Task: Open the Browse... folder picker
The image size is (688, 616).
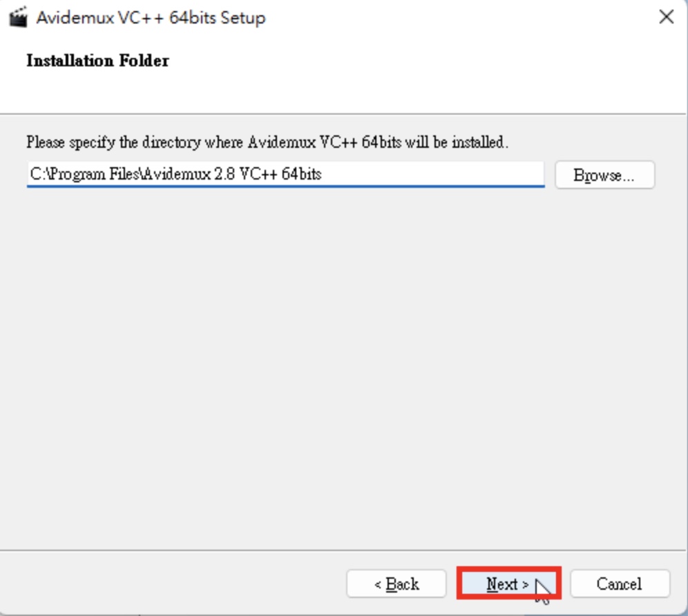Action: (x=604, y=175)
